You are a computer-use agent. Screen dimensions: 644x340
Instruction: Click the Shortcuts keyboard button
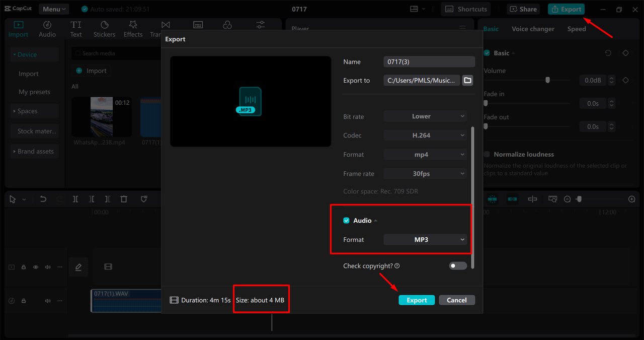point(465,9)
